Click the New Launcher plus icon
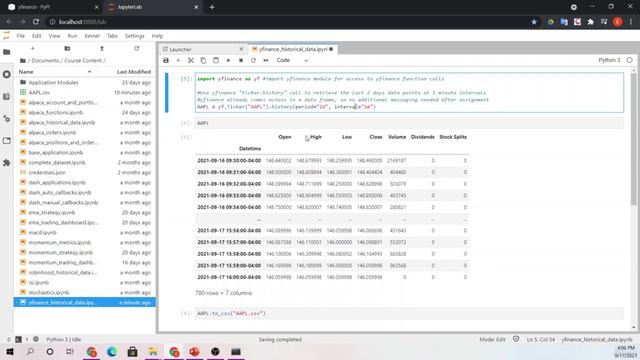 [33, 49]
